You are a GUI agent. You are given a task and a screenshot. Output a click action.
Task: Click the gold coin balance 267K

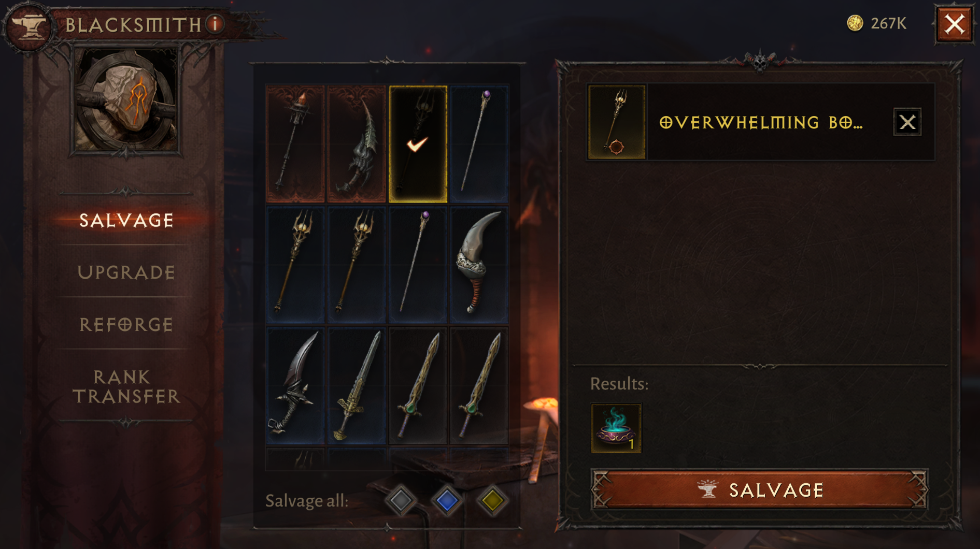(x=877, y=23)
